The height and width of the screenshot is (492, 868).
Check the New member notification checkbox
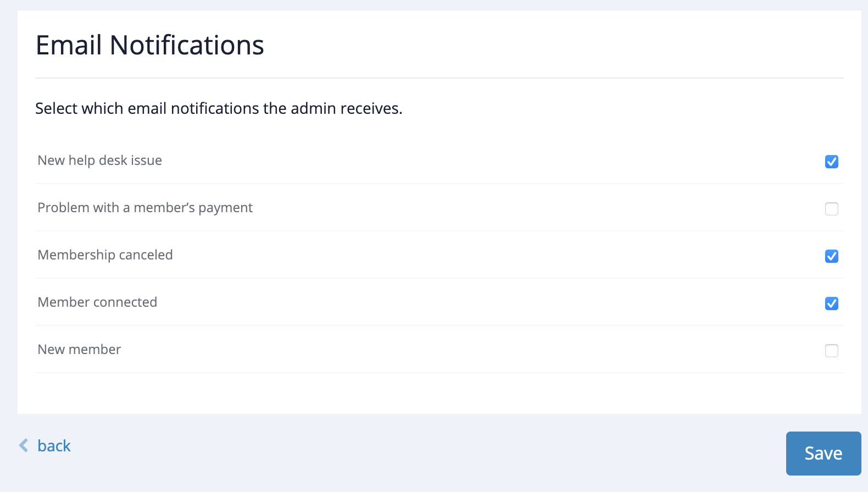[831, 351]
